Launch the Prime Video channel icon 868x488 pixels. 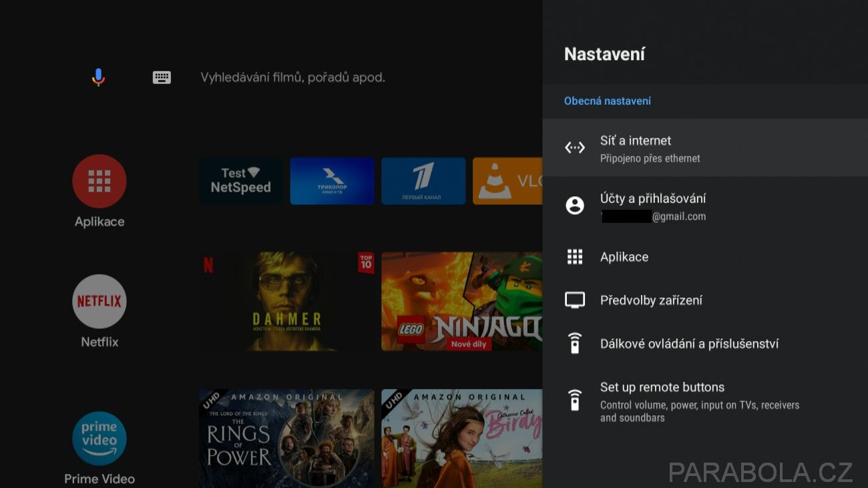[99, 438]
